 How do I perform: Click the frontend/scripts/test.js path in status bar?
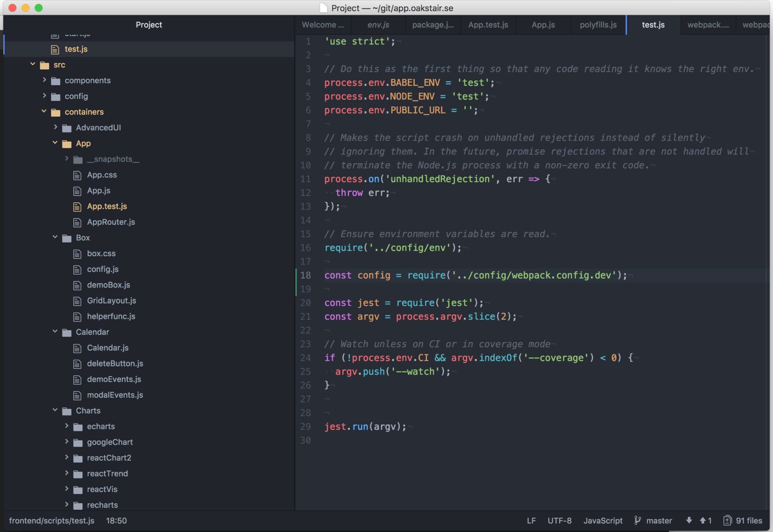(x=52, y=521)
